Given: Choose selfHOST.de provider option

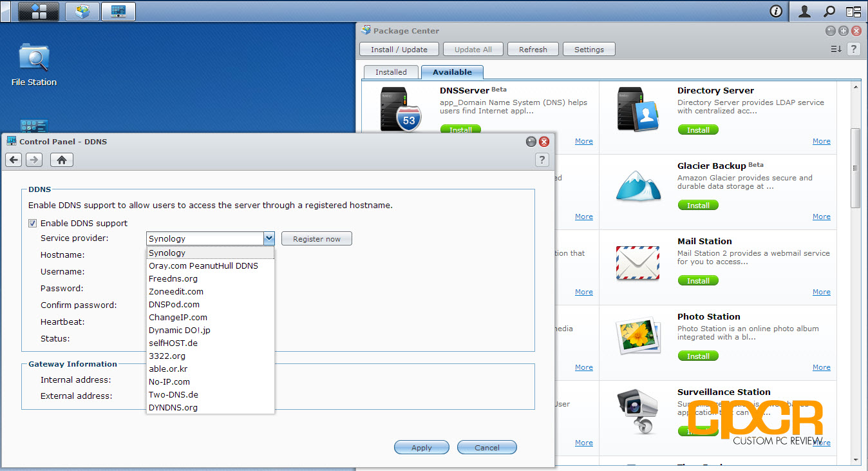Looking at the screenshot, I should (211, 343).
